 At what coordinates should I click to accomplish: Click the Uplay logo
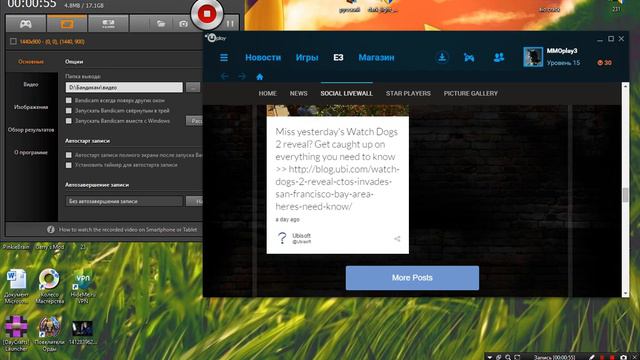point(216,38)
